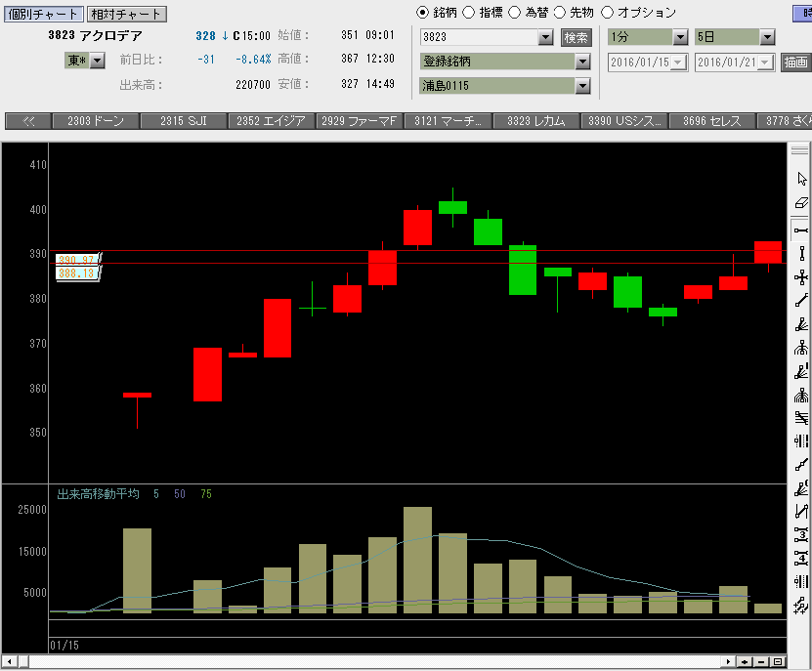Click the 検索 search button

click(x=576, y=38)
